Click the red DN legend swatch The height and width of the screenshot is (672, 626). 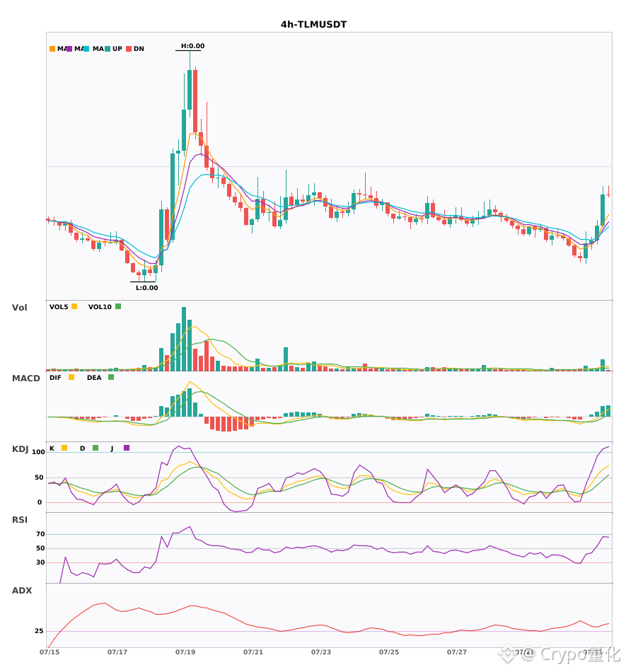(x=129, y=49)
